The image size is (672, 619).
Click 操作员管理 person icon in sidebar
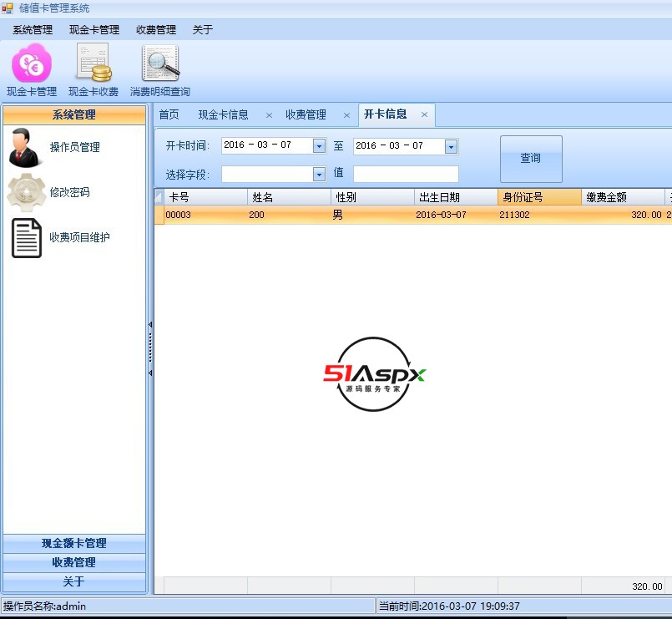click(25, 147)
